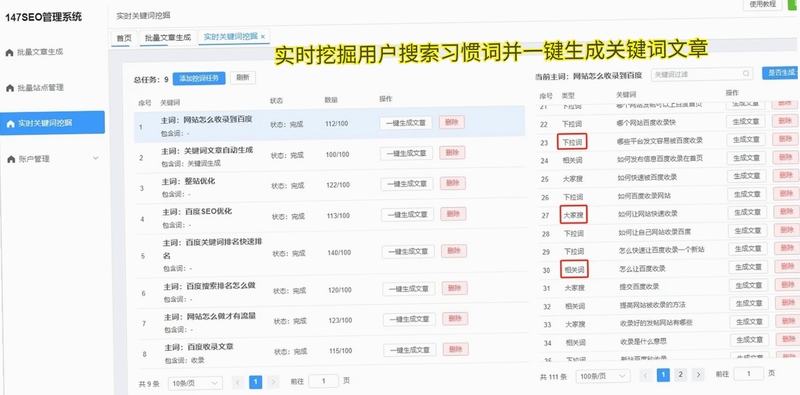Select page 1 in left pagination
Screen dimensions: 800x395
(256, 382)
